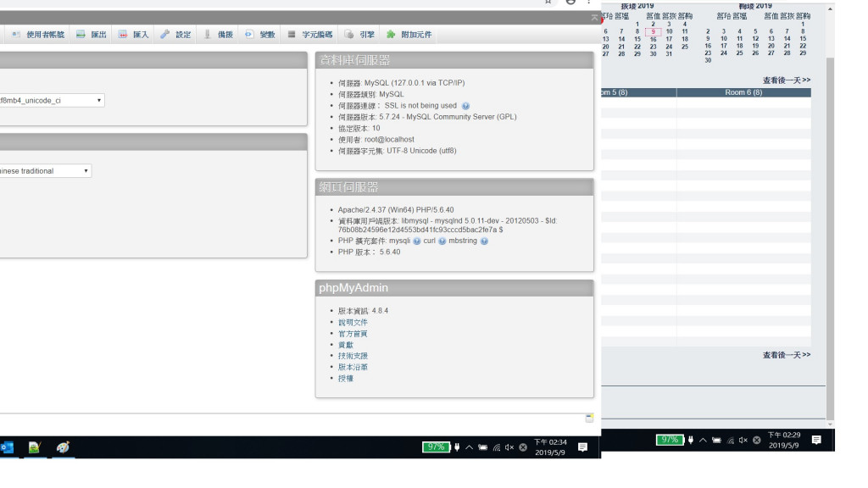Click the PHP 版本 5.6.40 line

point(370,252)
